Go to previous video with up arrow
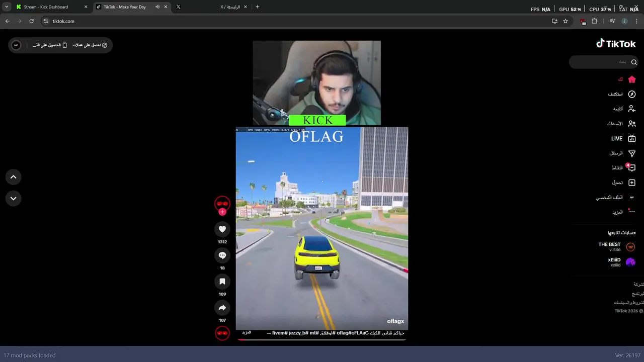 coord(14,177)
